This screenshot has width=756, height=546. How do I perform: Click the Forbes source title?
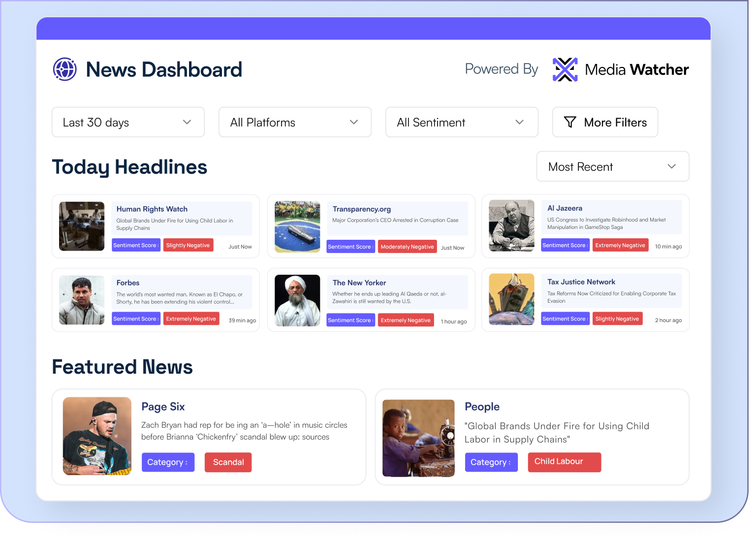pyautogui.click(x=128, y=283)
